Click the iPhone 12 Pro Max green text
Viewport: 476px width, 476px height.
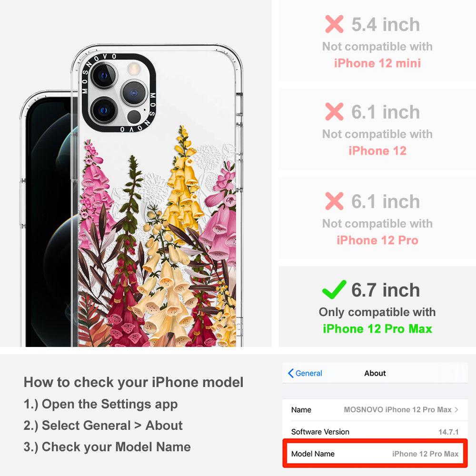click(x=377, y=329)
